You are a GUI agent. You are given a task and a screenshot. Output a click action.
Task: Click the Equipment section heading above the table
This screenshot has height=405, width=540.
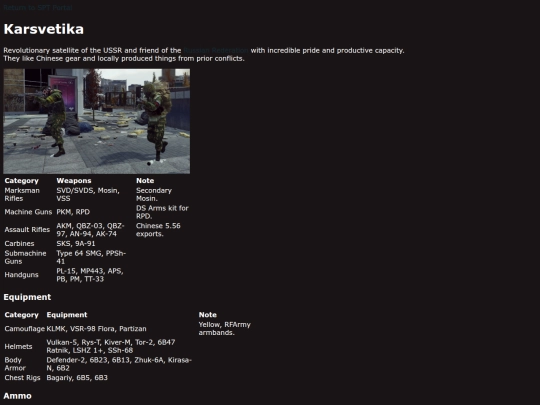click(27, 297)
